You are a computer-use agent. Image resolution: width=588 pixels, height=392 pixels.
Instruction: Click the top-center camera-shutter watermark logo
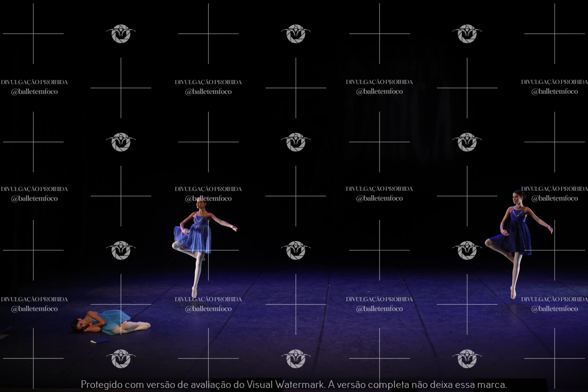[295, 34]
